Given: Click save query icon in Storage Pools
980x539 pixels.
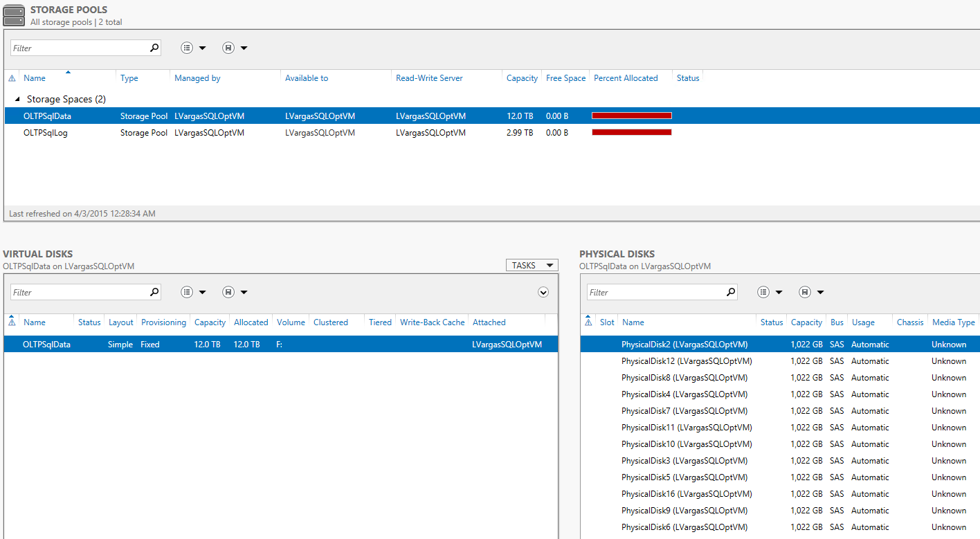Looking at the screenshot, I should pyautogui.click(x=235, y=48).
